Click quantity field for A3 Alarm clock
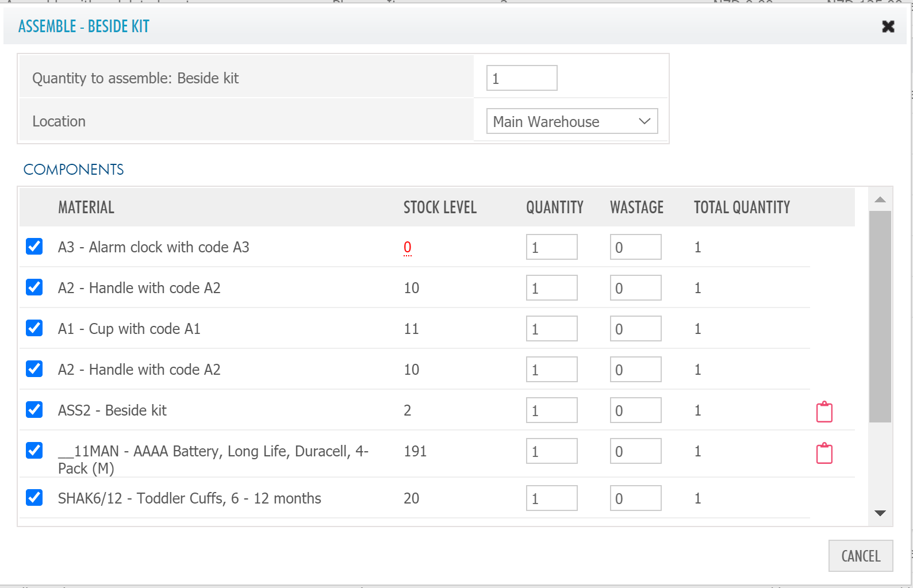The height and width of the screenshot is (588, 913). point(551,247)
